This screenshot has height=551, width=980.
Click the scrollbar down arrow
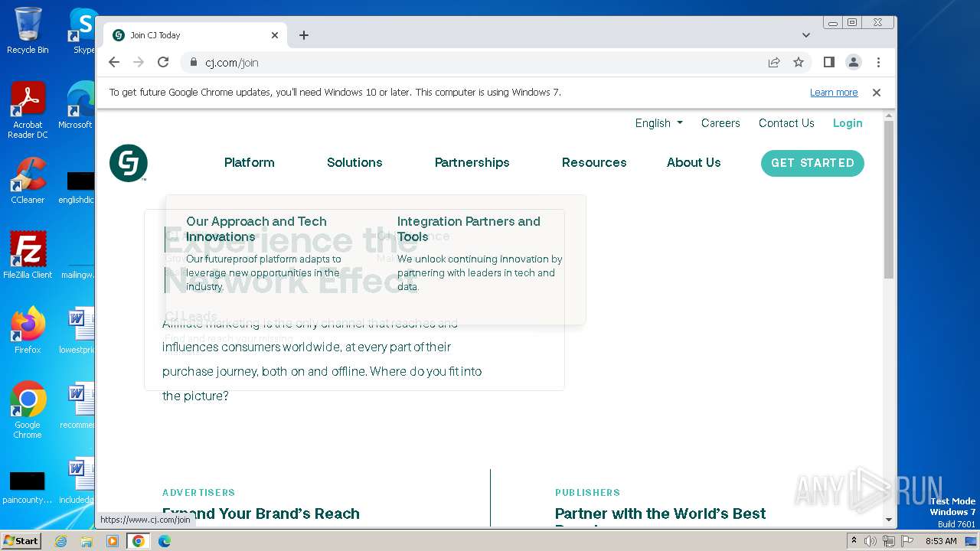pos(889,520)
